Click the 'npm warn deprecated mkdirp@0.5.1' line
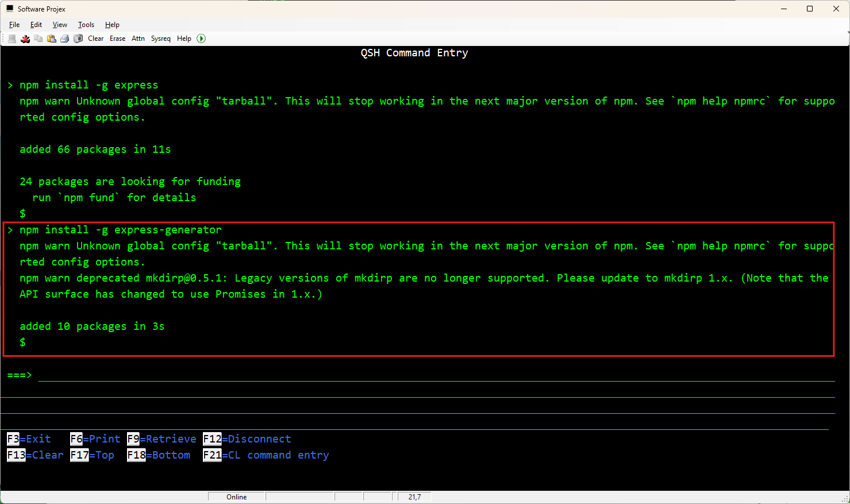Image resolution: width=850 pixels, height=504 pixels. tap(424, 278)
